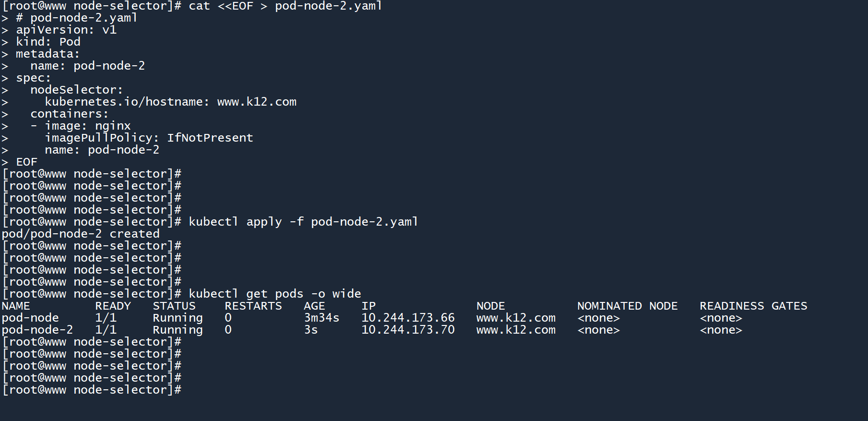Click the 'kubectl get pods -o wide' command

click(x=274, y=294)
